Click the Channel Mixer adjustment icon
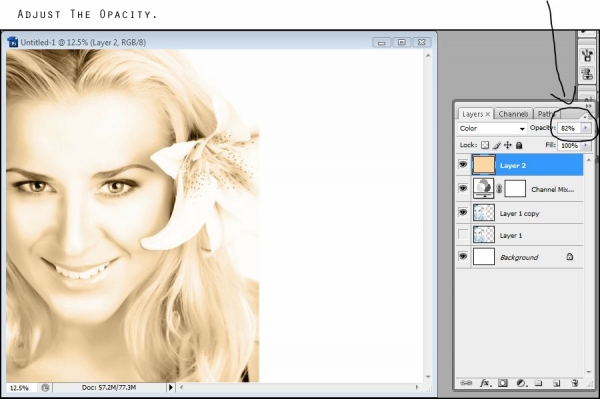The height and width of the screenshot is (399, 600). [x=484, y=188]
